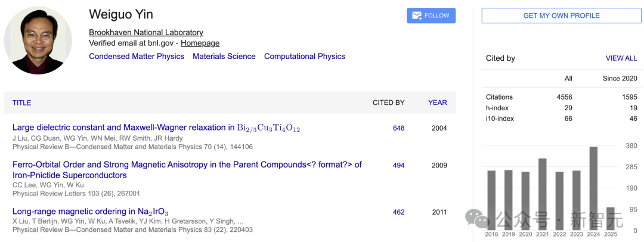Click the 648 citation count

[x=398, y=128]
